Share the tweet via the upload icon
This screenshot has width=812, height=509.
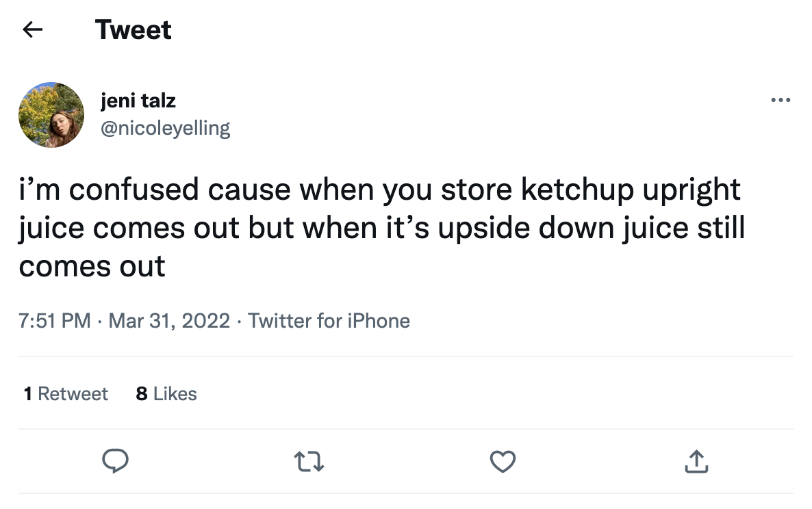coord(696,462)
